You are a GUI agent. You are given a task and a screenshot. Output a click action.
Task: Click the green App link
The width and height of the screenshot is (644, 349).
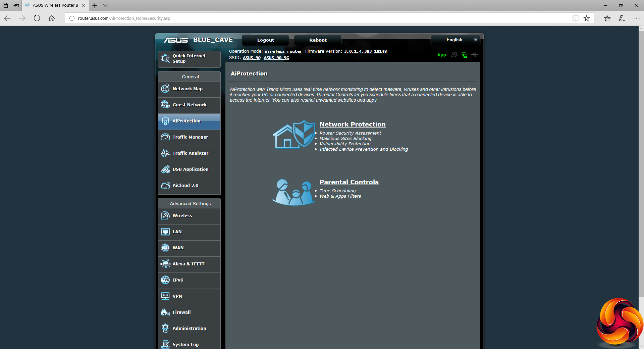tap(442, 55)
